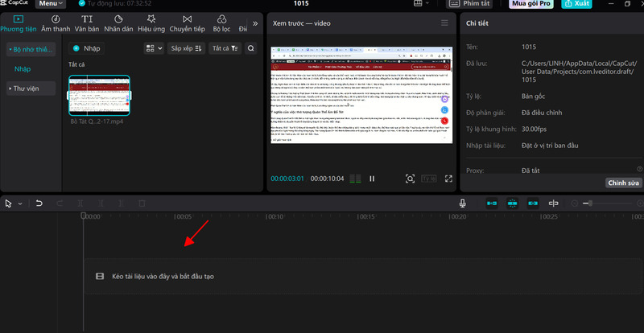
Task: Toggle the auto snapping button
Action: pos(511,203)
